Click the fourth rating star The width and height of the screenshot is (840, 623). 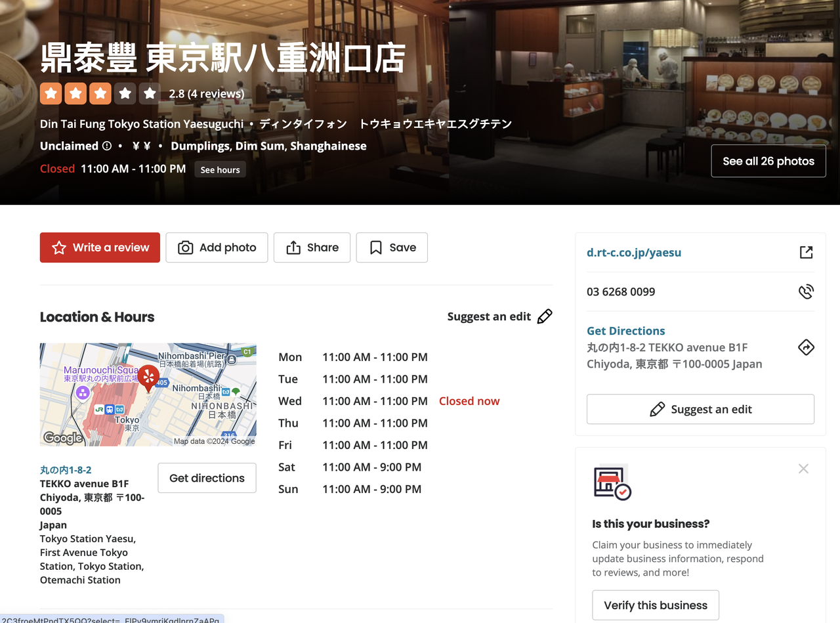[125, 93]
